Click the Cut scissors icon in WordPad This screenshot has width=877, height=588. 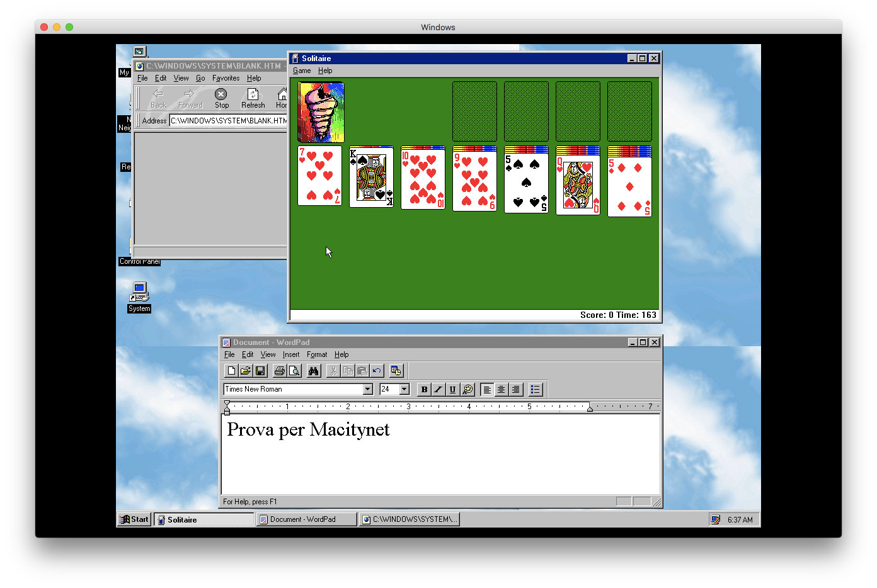point(333,371)
